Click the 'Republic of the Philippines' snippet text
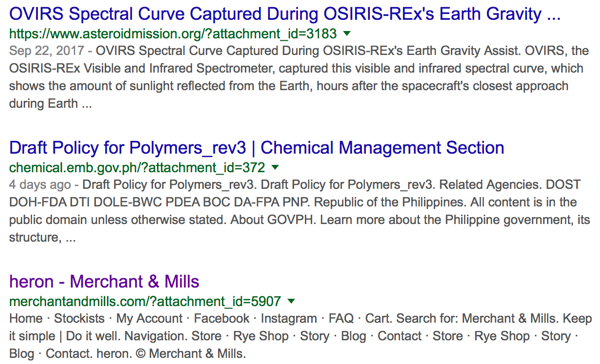The height and width of the screenshot is (364, 600). [388, 202]
